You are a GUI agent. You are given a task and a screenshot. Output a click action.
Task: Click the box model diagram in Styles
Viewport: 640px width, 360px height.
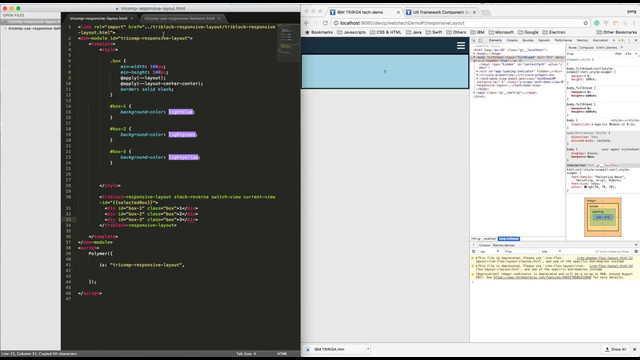603,217
